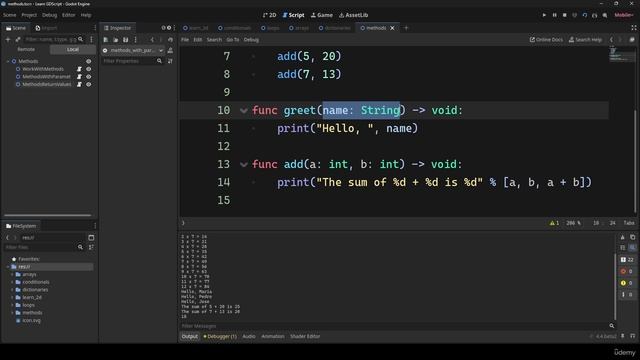
Task: Stop the running project
Action: (564, 15)
